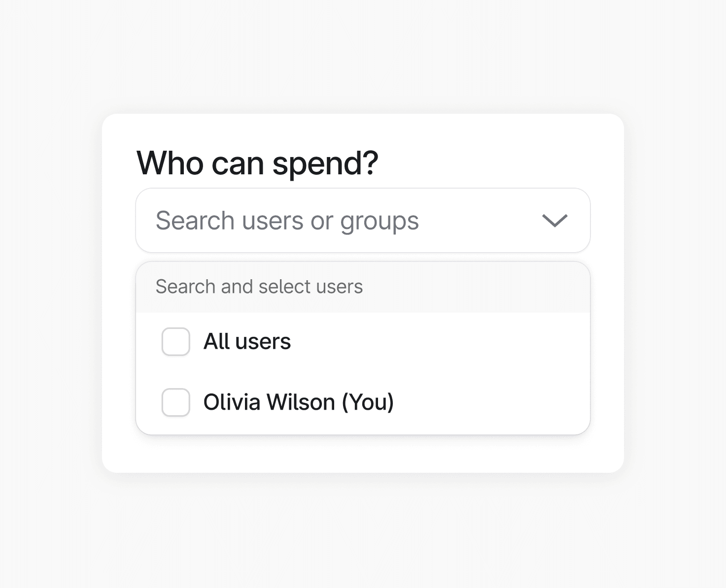726x588 pixels.
Task: Click the chevron arrow in the search field
Action: pos(555,221)
